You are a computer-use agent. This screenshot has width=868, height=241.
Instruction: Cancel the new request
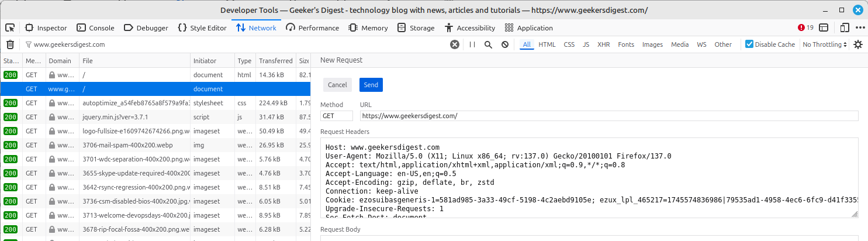click(x=337, y=85)
